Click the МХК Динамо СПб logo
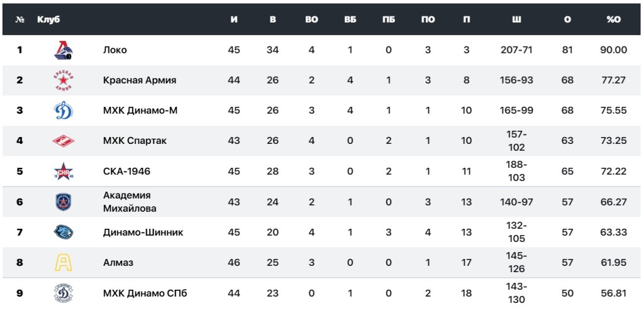This screenshot has width=644, height=318. point(64,293)
